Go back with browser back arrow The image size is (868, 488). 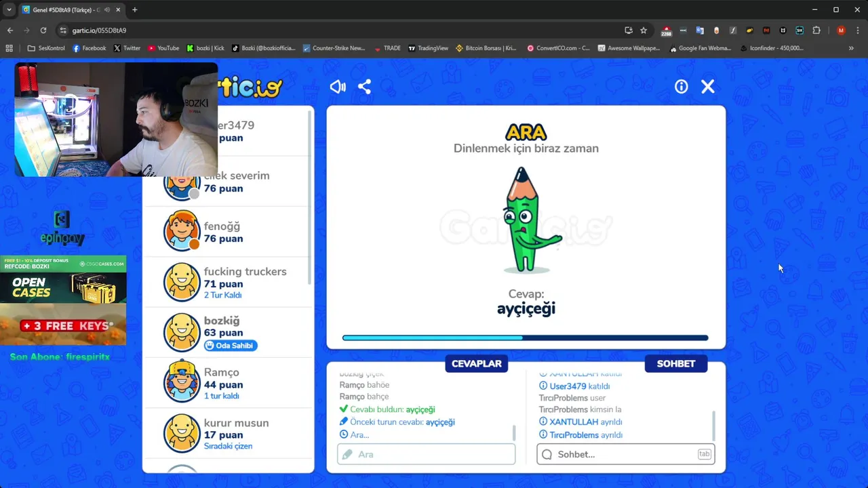10,30
